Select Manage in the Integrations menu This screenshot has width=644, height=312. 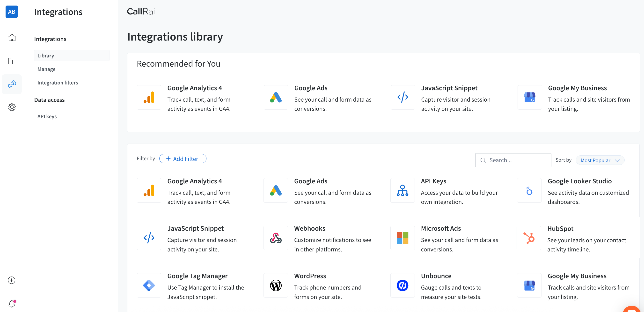coord(46,69)
